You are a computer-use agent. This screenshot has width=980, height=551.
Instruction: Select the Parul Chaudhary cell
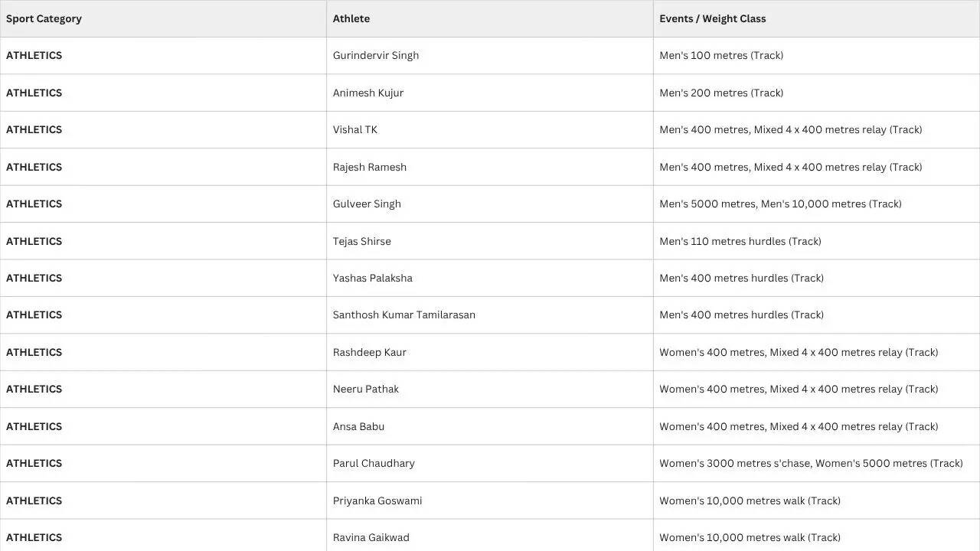pyautogui.click(x=490, y=464)
